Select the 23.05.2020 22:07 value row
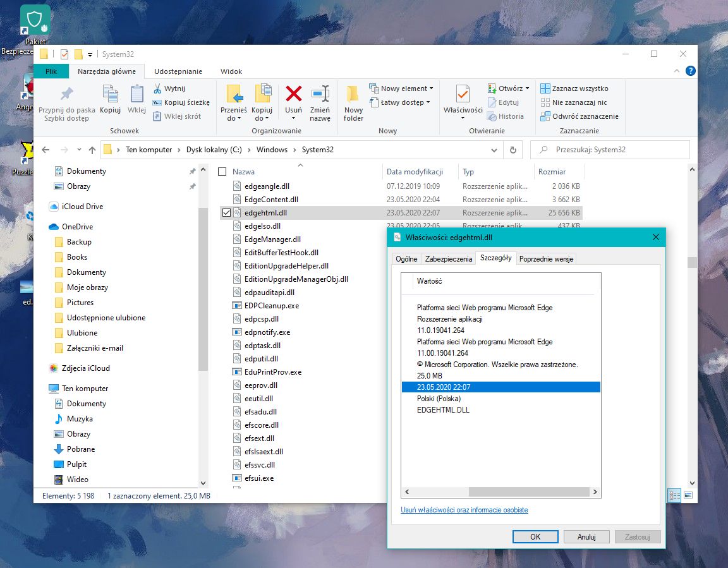Viewport: 728px width, 568px height. [x=501, y=387]
